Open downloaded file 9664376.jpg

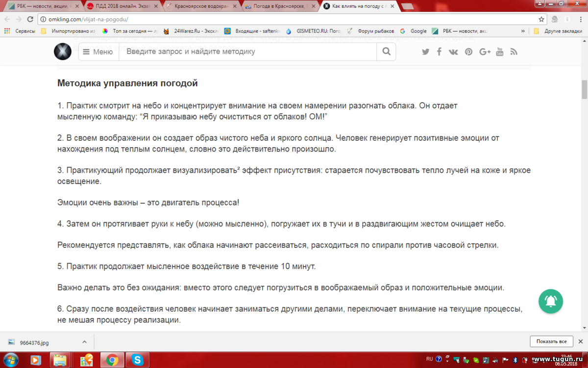(34, 342)
